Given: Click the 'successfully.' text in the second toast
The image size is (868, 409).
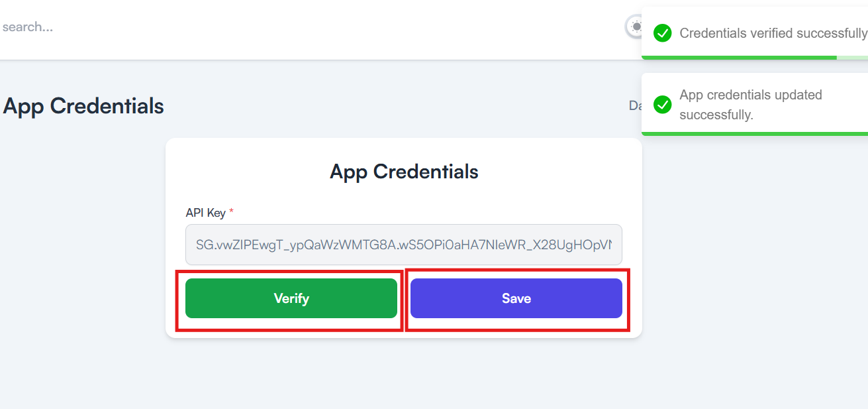Looking at the screenshot, I should coord(716,115).
